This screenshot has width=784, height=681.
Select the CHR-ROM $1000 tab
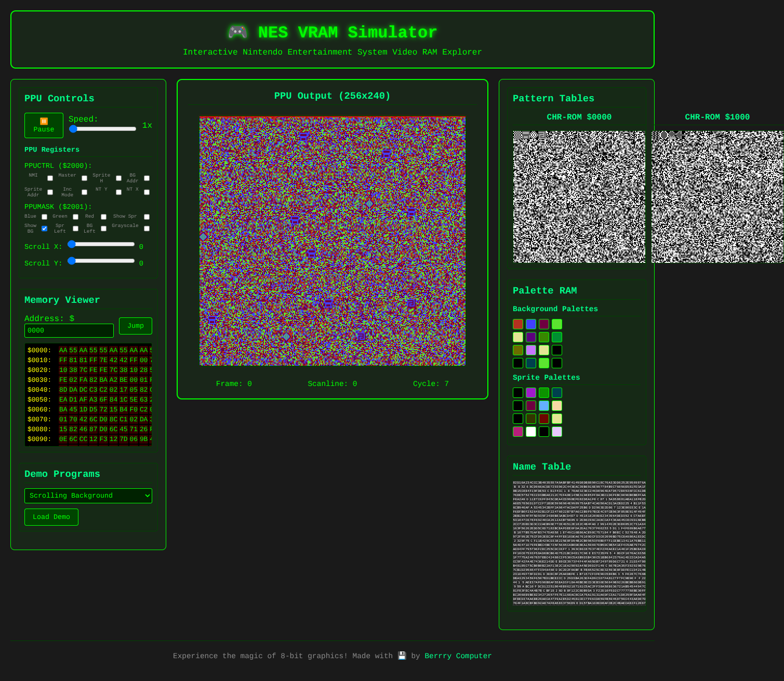[717, 117]
